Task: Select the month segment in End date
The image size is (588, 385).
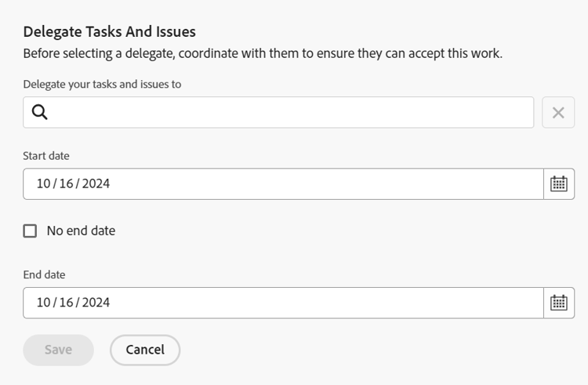Action: click(x=43, y=303)
